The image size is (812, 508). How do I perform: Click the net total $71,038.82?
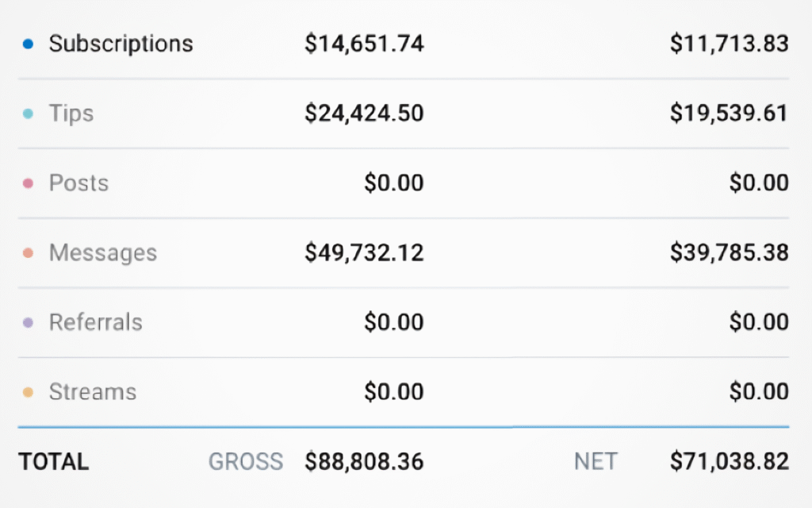(x=729, y=462)
